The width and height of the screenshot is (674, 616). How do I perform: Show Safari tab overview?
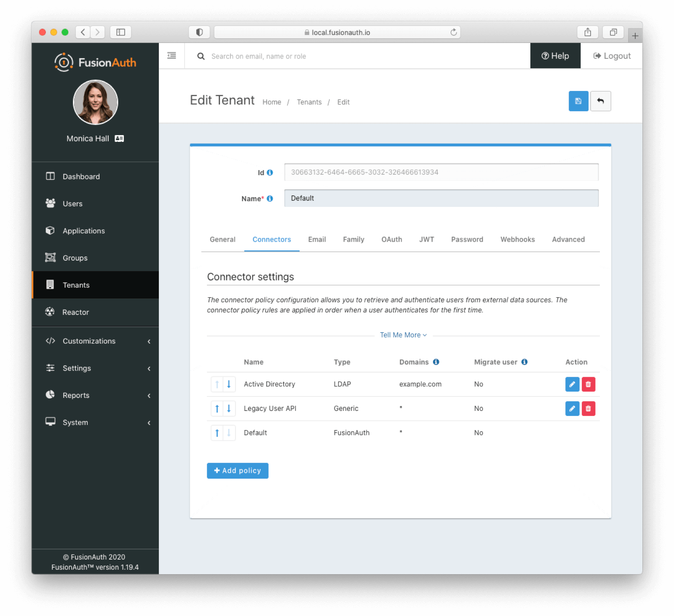coord(613,32)
